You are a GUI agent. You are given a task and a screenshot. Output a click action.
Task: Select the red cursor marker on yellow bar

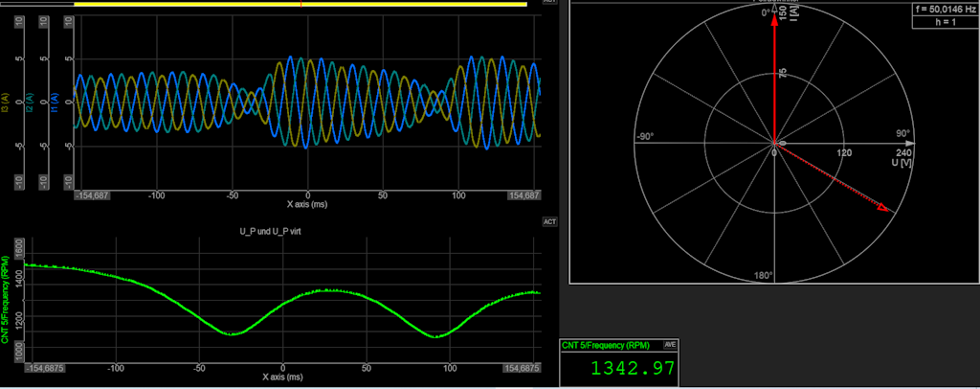click(x=301, y=4)
